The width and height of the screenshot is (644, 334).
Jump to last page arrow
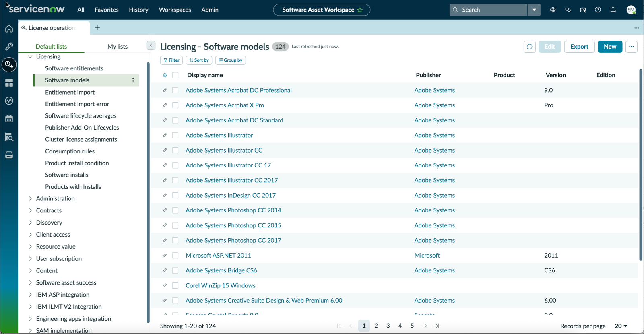(436, 326)
